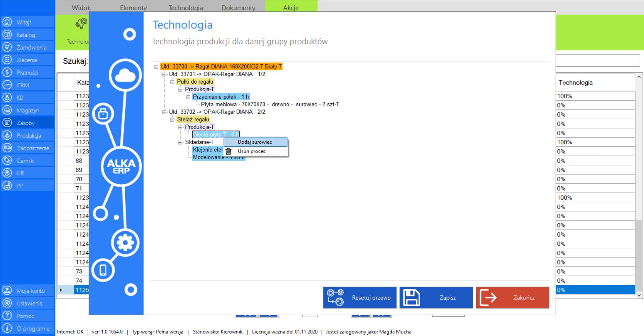Screen dimensions: 644x336
Task: Click the Ustawienia gear icon
Action: pos(7,303)
